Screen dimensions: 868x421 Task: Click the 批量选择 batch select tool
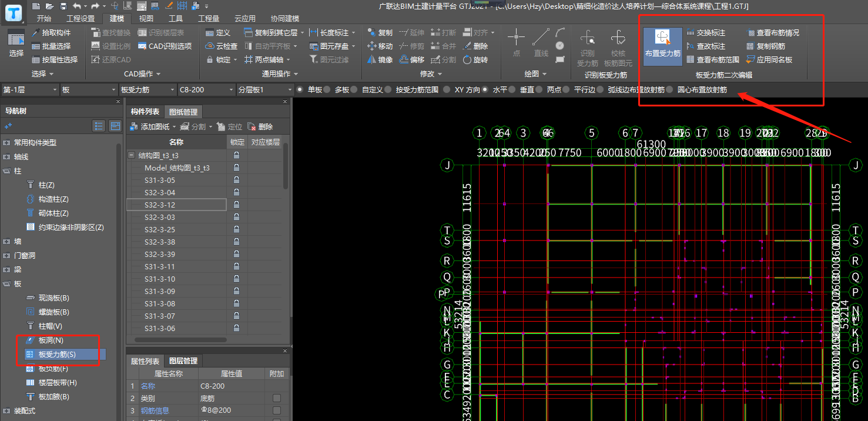point(51,46)
